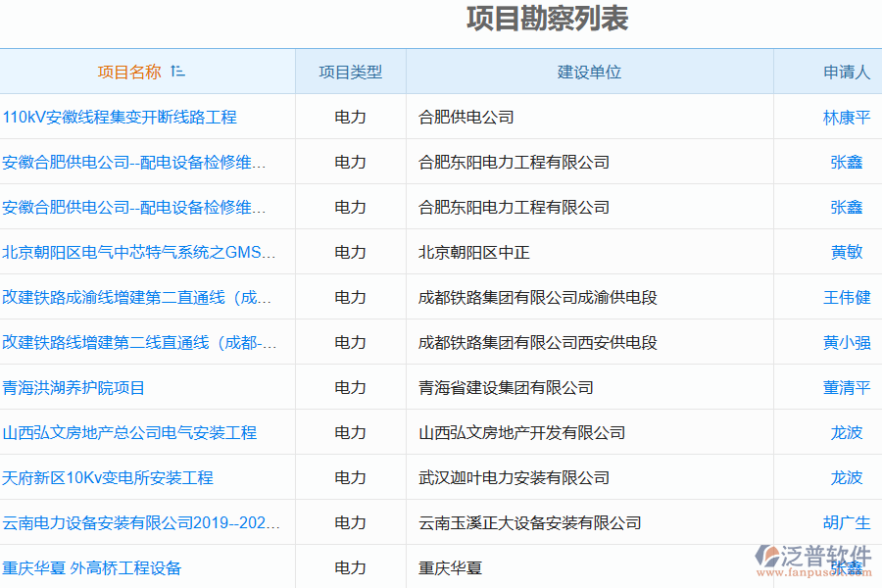This screenshot has width=882, height=588.
Task: Visit the www.fanpusoft.com website link
Action: (x=815, y=570)
